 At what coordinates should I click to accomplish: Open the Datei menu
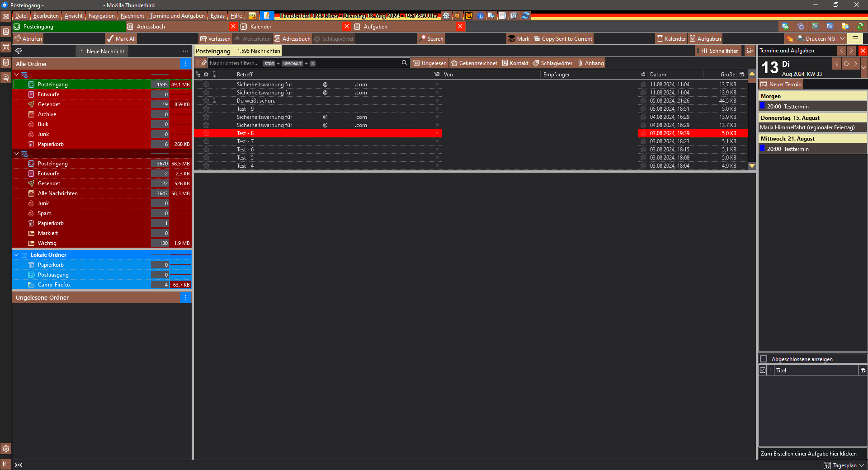[21, 16]
